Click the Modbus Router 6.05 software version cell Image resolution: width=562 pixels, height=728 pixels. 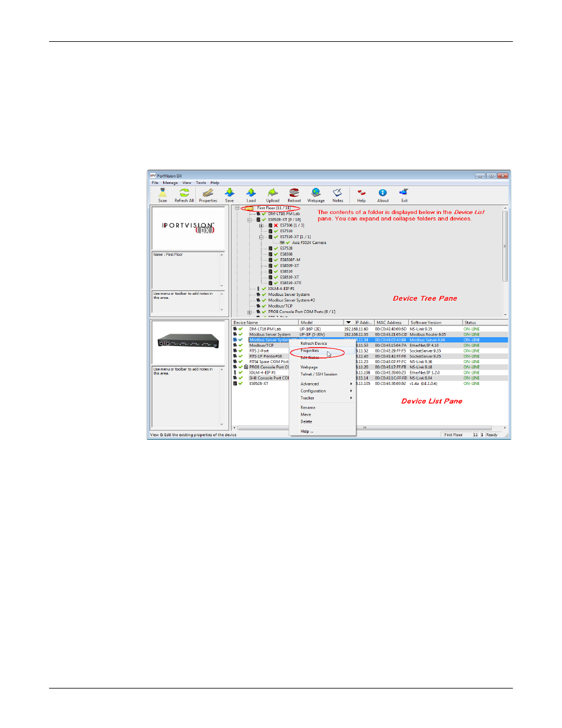point(428,334)
